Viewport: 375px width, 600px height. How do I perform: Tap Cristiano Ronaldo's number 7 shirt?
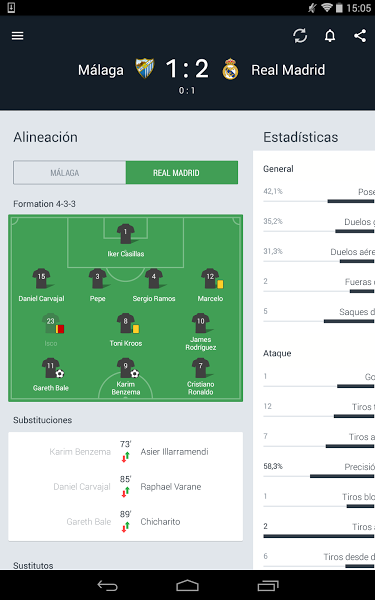coord(201,368)
